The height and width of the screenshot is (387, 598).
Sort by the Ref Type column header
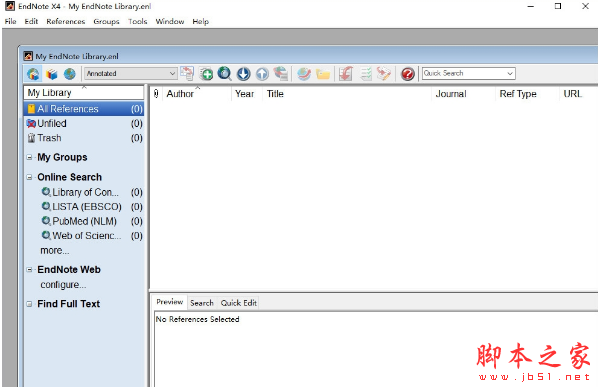tap(527, 94)
